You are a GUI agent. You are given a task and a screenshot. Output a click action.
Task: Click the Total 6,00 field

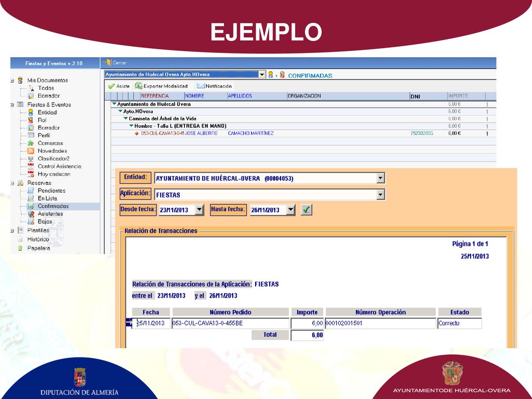[307, 335]
